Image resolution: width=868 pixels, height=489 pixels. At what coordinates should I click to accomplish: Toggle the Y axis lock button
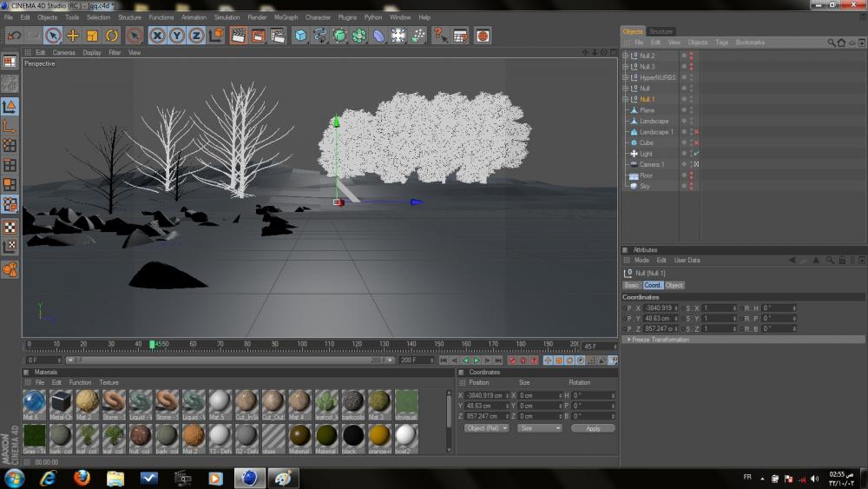177,36
